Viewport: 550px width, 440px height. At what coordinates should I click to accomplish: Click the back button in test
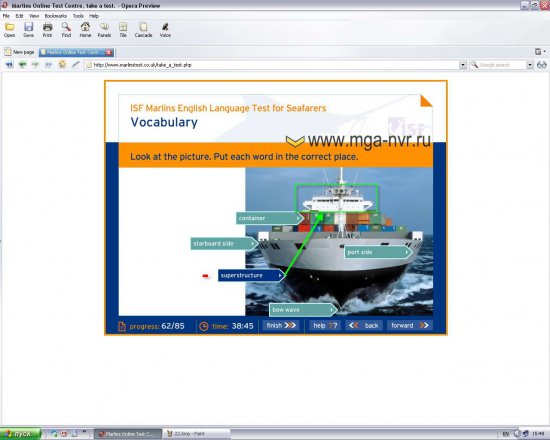click(364, 326)
